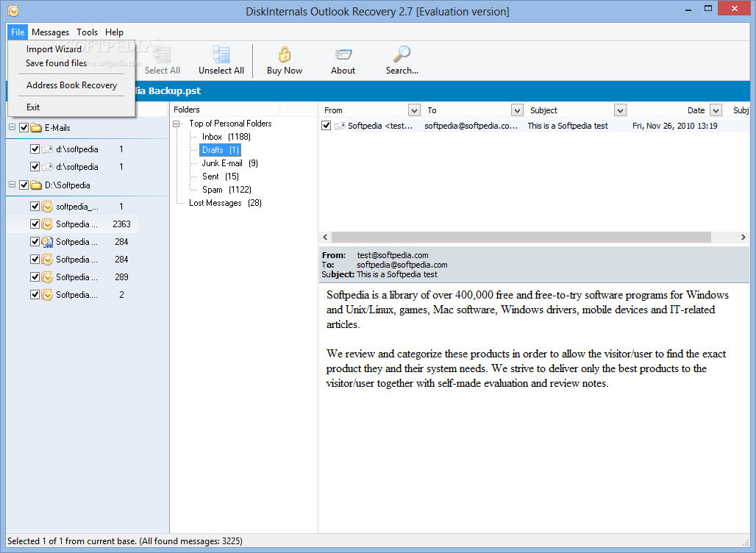Click the scroll right arrow of message list
Viewport: 756px width, 553px height.
tap(743, 238)
